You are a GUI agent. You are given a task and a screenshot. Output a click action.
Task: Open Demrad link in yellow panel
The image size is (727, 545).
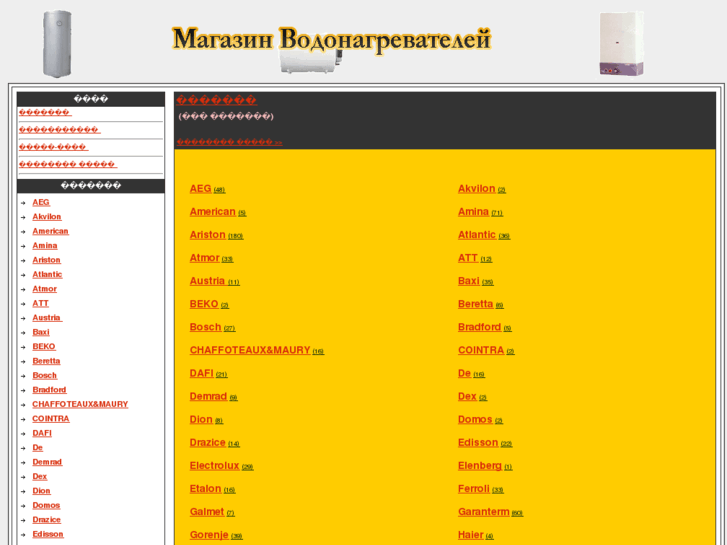tap(214, 397)
